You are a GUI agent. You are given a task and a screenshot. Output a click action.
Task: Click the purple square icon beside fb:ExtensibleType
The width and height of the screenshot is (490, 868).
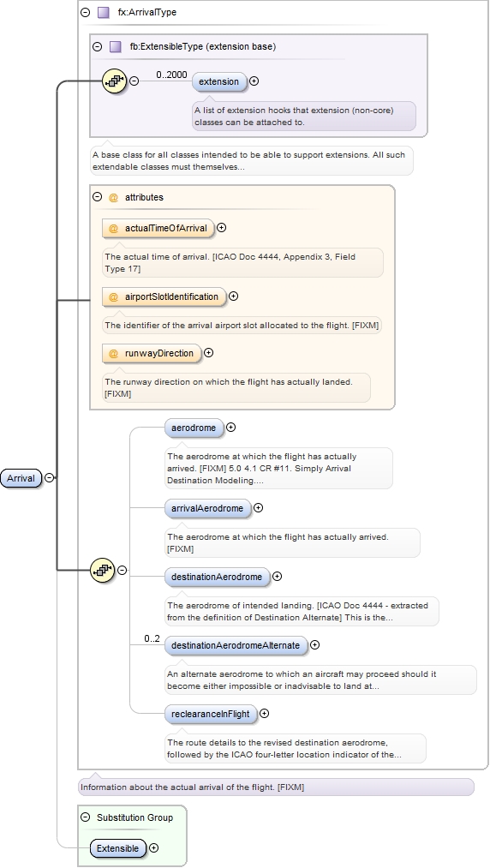click(x=115, y=46)
